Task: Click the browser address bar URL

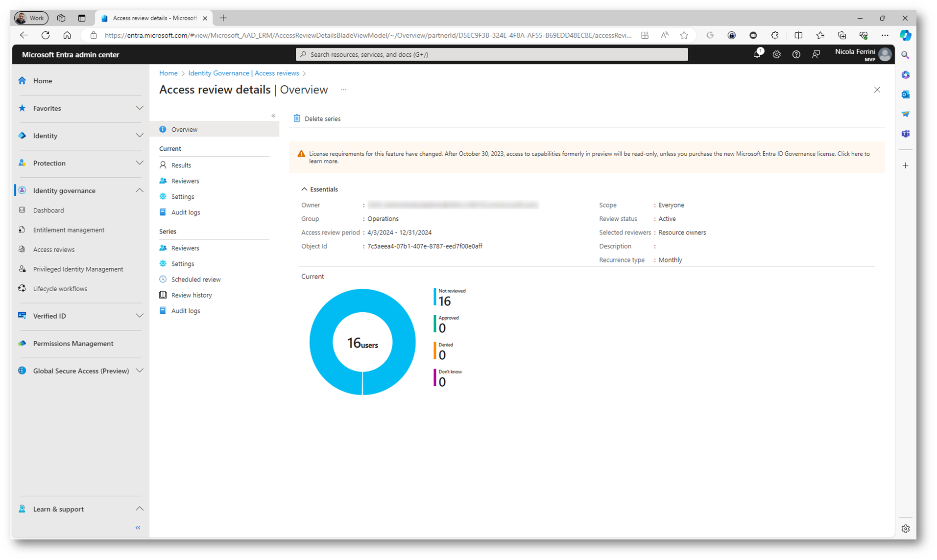Action: 368,35
